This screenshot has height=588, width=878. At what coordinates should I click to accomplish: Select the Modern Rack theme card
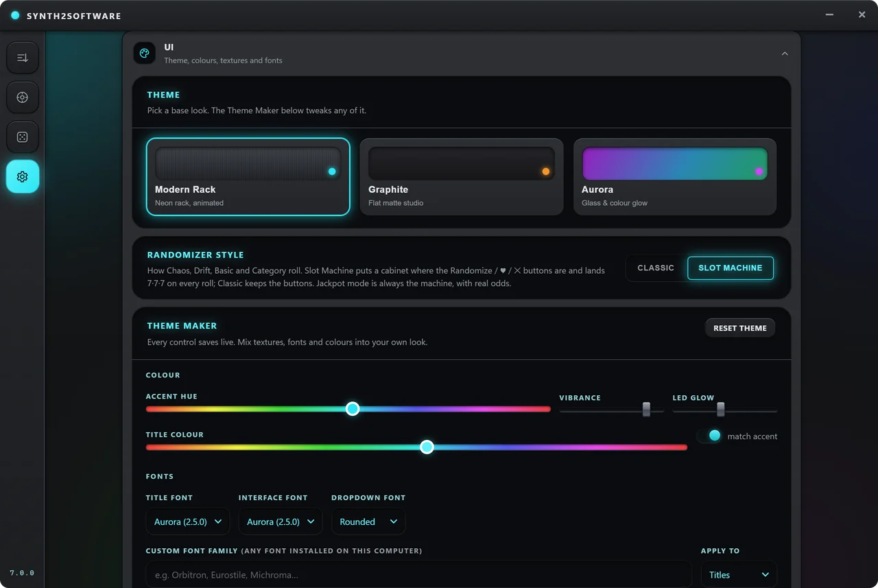click(x=248, y=177)
